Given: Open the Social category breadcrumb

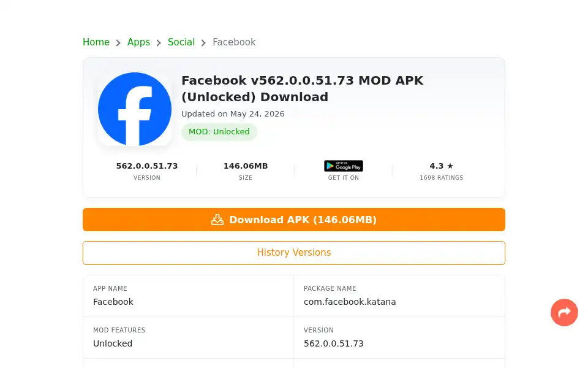Looking at the screenshot, I should [181, 42].
